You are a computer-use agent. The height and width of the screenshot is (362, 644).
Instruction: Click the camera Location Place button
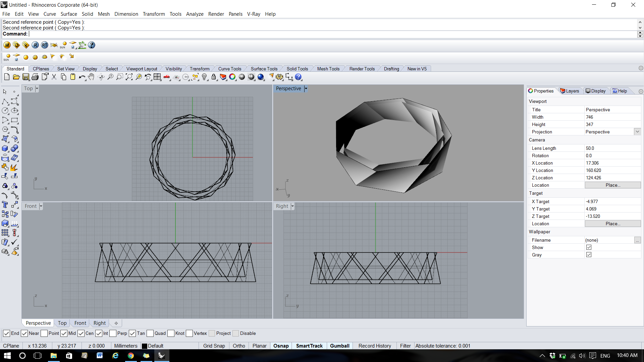[613, 185]
